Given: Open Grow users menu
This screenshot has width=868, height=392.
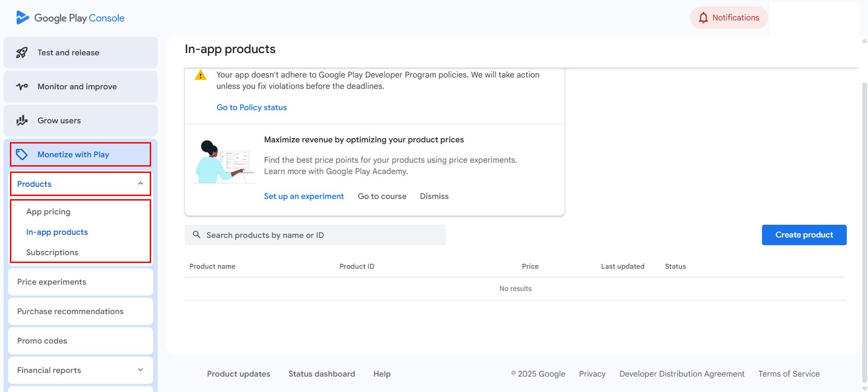Looking at the screenshot, I should 81,120.
